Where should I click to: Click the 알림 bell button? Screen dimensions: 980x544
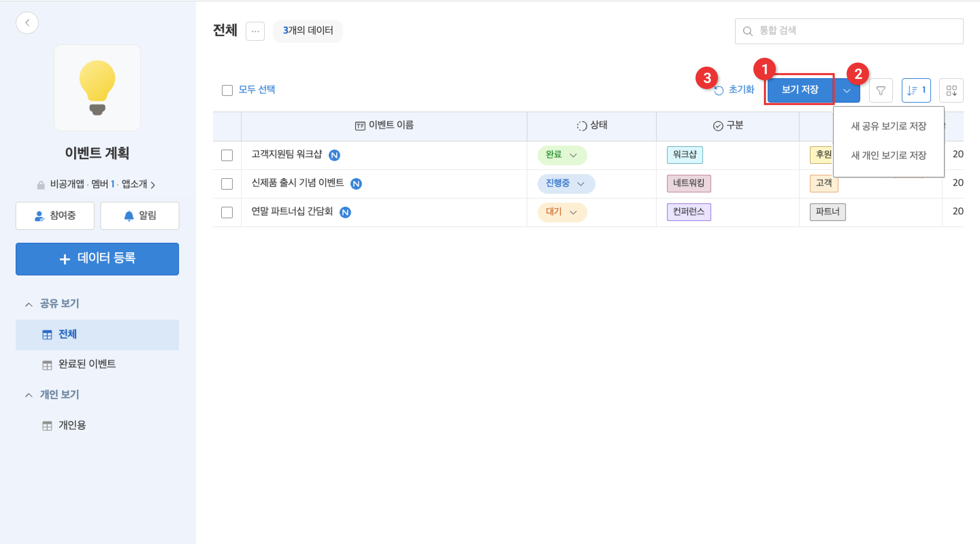pyautogui.click(x=140, y=216)
